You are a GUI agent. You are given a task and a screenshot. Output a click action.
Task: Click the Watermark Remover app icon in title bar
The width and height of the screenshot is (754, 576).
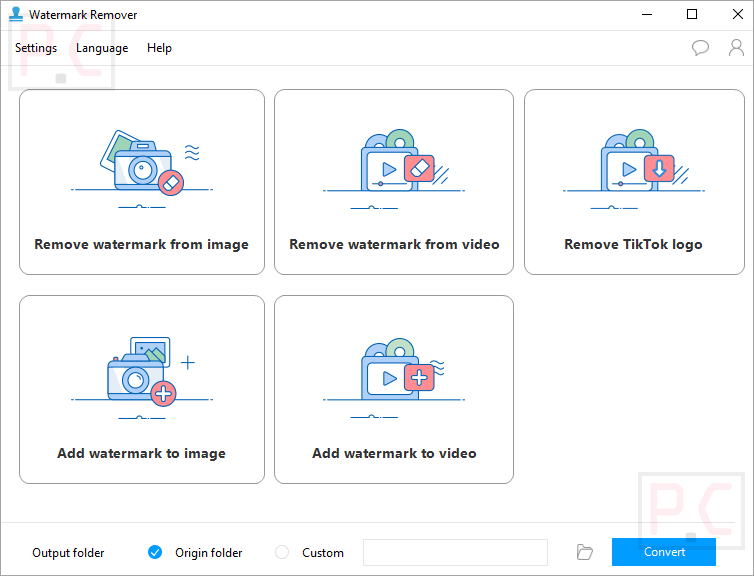click(x=16, y=14)
